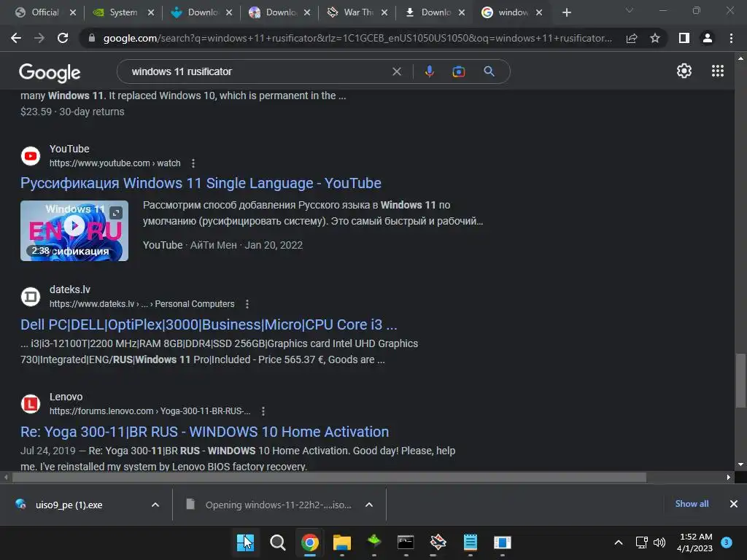Expand options for windows-11-22h2 iso download
This screenshot has width=747, height=560.
[369, 505]
